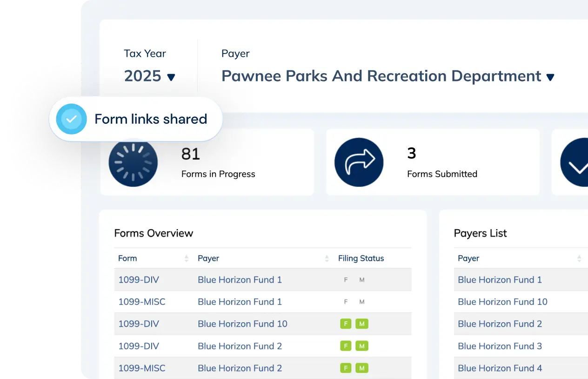Click green M badge in 1099-DIV Fund 2 row
This screenshot has width=588, height=379.
[x=362, y=346]
